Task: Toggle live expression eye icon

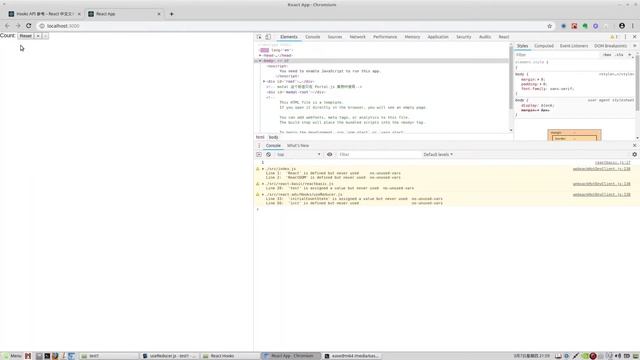Action: 329,155
